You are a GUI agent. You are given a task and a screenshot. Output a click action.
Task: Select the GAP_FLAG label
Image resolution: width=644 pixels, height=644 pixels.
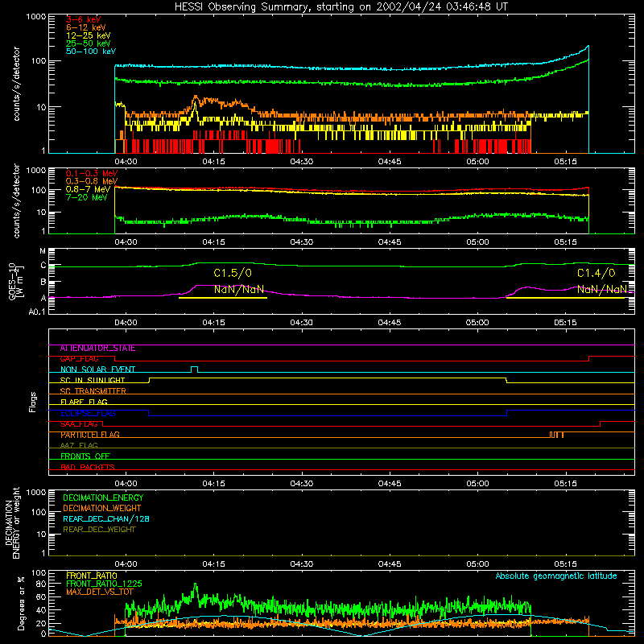click(x=79, y=359)
